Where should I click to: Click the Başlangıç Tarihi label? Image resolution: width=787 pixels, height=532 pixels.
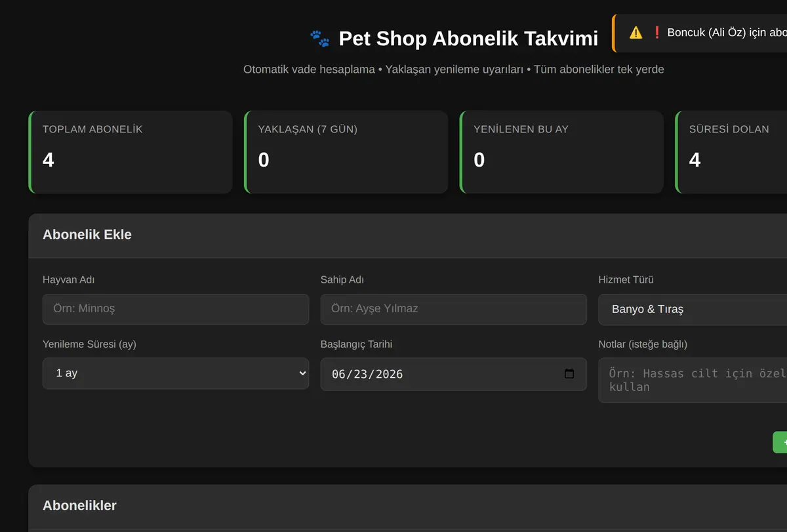pyautogui.click(x=357, y=344)
